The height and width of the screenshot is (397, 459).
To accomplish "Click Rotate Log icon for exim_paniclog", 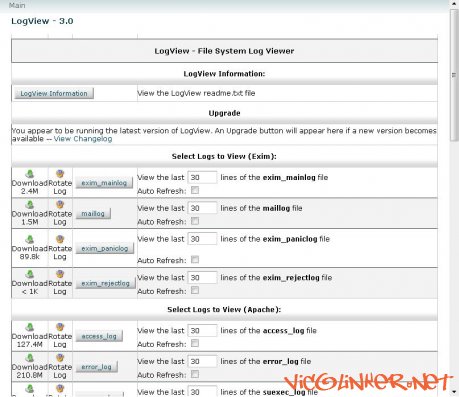I will (x=60, y=239).
